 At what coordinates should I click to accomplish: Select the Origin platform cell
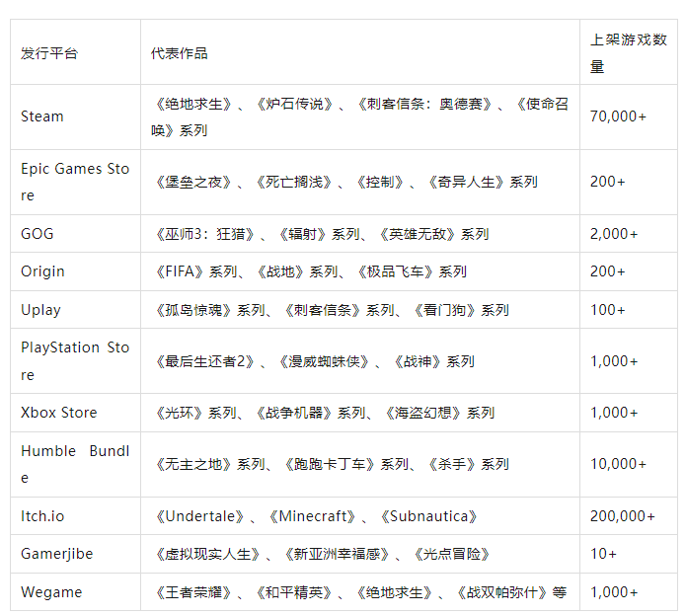(x=75, y=271)
